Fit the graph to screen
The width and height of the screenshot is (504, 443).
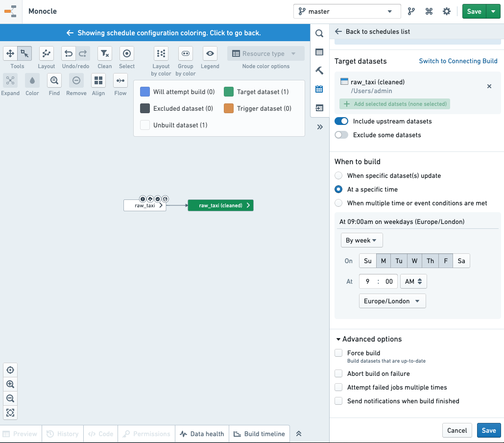tap(10, 413)
